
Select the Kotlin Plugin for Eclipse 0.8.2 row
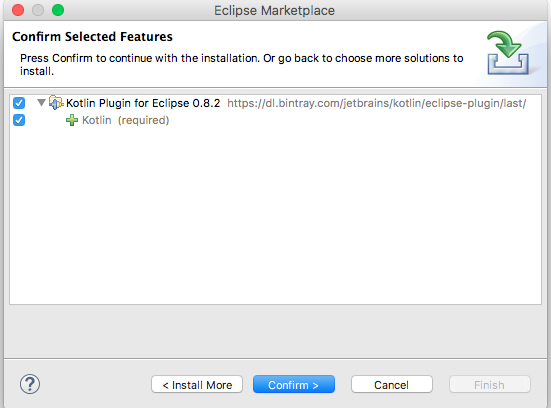(x=275, y=103)
